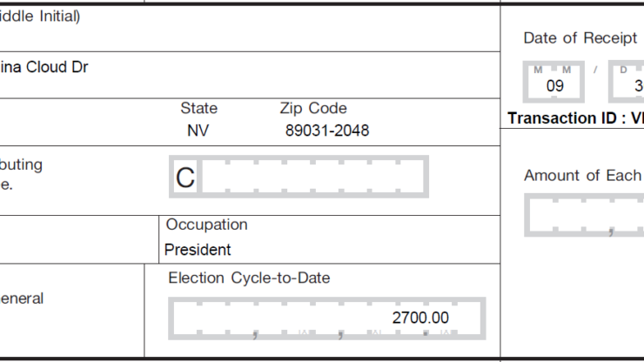Click the Transaction ID text
This screenshot has width=644, height=362.
574,118
